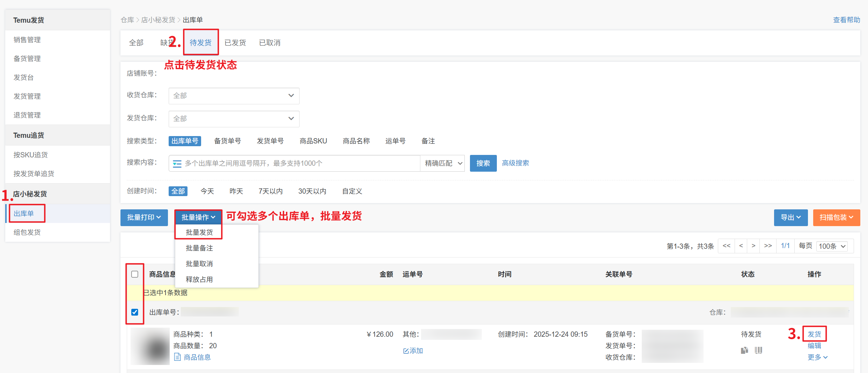Click the blue 搜索 button

(483, 163)
